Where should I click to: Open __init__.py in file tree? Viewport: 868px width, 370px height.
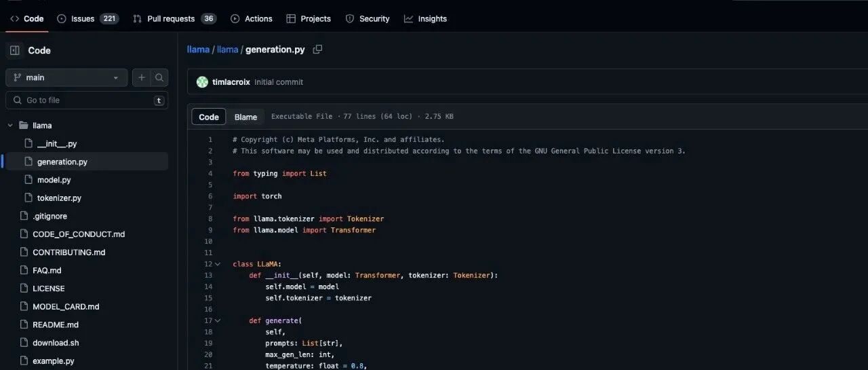tap(57, 144)
